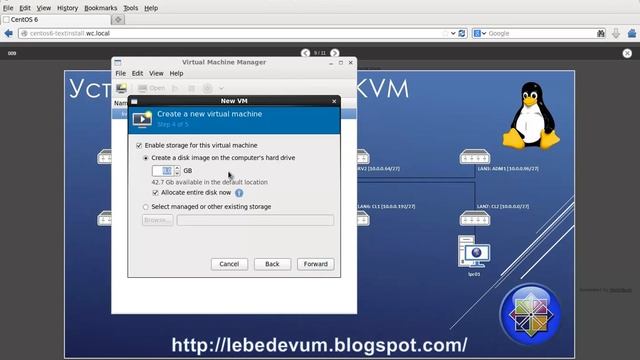640x360 pixels.
Task: Click the binoculars search icon
Action: [x=601, y=33]
